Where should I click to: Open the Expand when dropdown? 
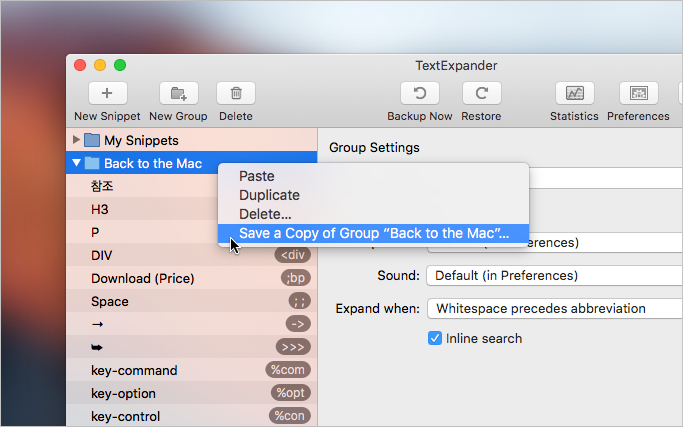coord(555,308)
